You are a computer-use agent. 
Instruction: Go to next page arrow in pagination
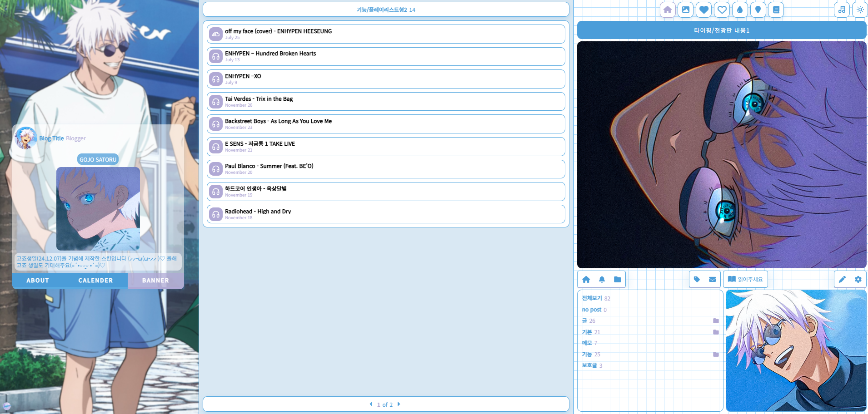click(x=399, y=404)
